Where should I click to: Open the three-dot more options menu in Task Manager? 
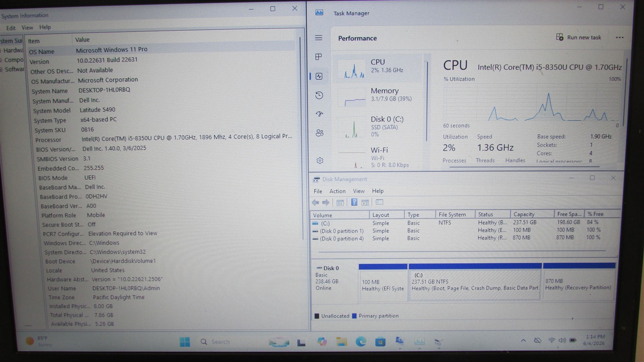click(619, 37)
